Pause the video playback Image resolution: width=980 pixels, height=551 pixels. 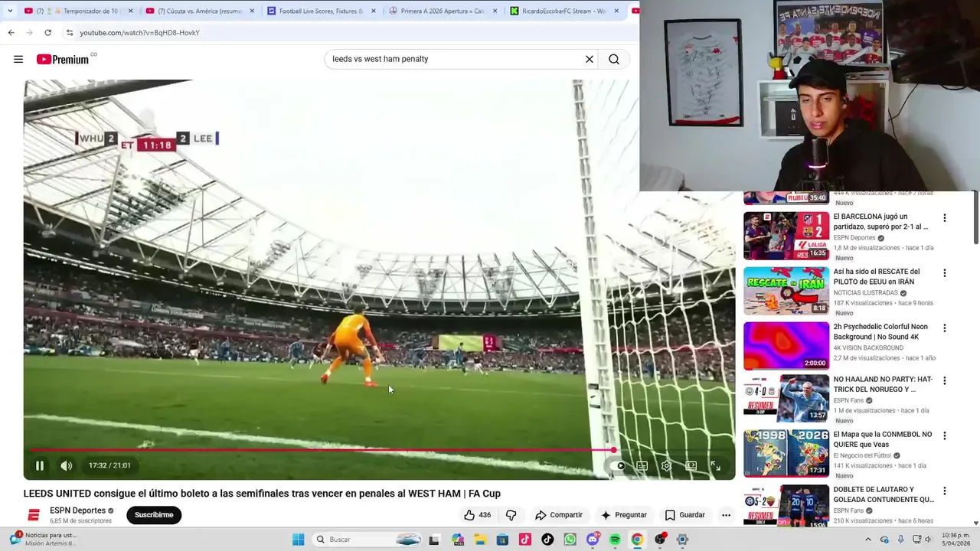[40, 465]
